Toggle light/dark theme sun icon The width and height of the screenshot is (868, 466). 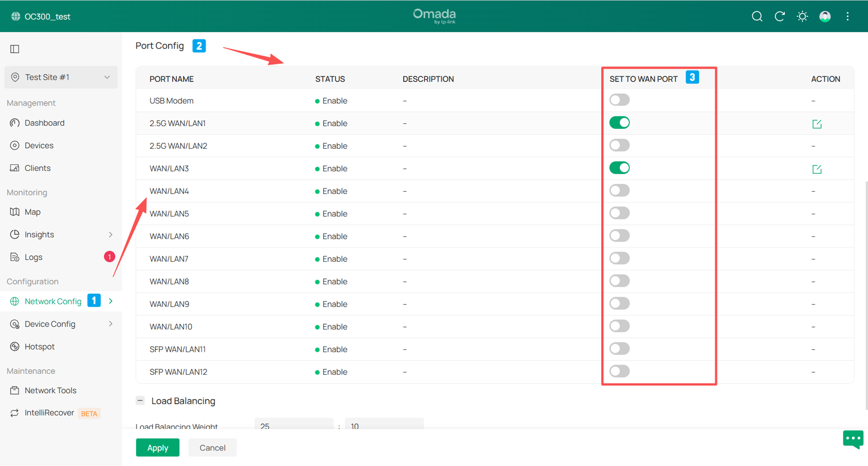(x=802, y=16)
